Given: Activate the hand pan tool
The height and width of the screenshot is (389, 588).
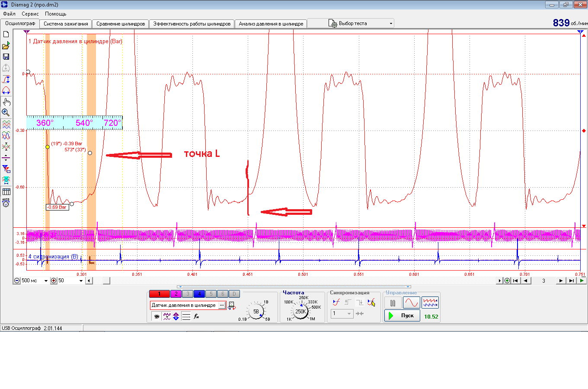Looking at the screenshot, I should click(x=6, y=102).
